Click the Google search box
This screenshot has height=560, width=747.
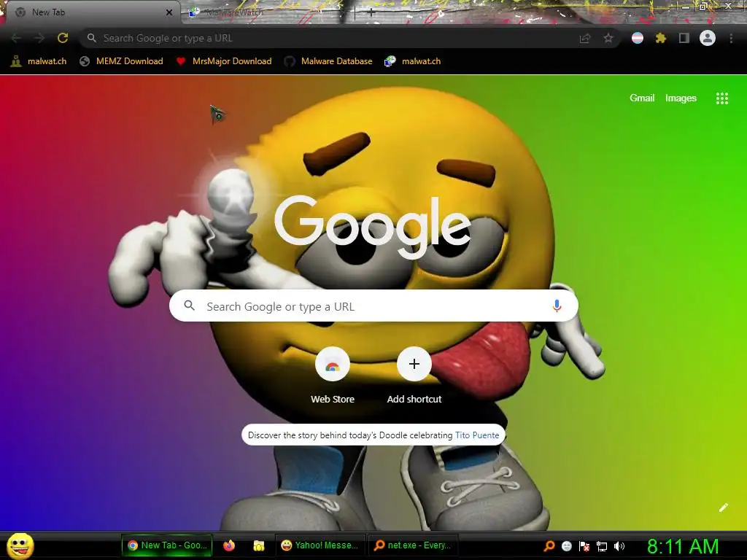click(373, 306)
